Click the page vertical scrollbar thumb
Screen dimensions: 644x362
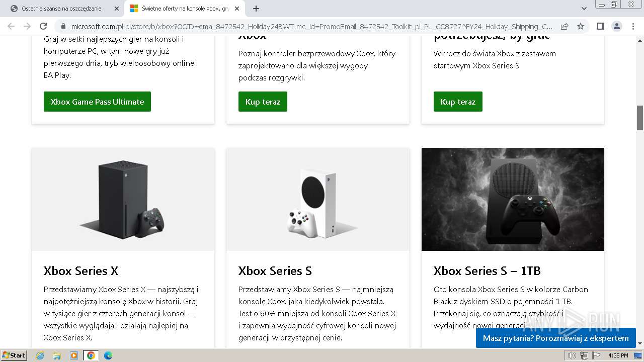point(640,118)
